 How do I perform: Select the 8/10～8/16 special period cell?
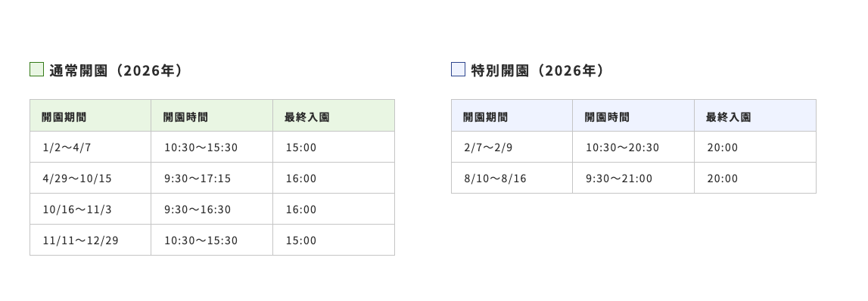point(512,178)
